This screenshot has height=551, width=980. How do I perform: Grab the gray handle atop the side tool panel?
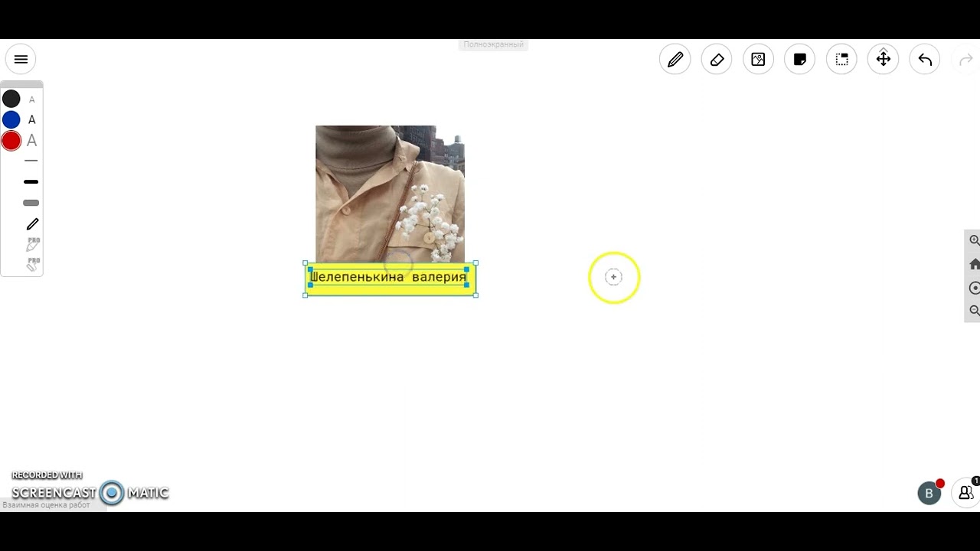click(21, 84)
